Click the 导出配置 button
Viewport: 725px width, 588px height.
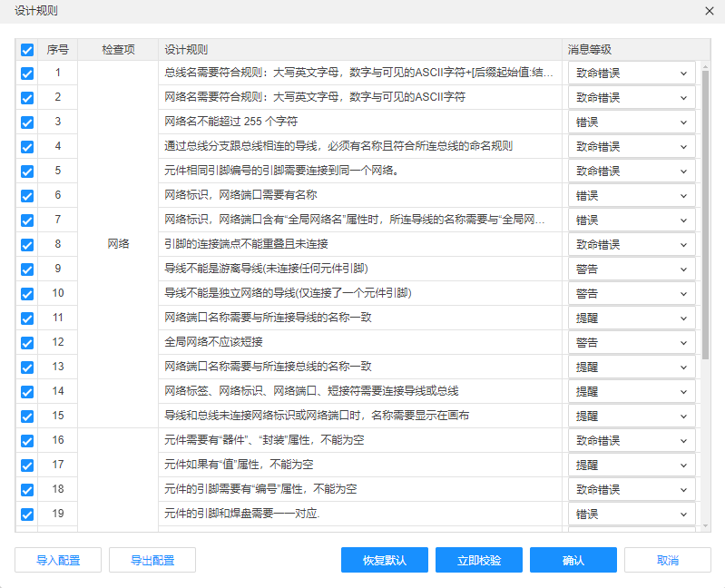[152, 560]
